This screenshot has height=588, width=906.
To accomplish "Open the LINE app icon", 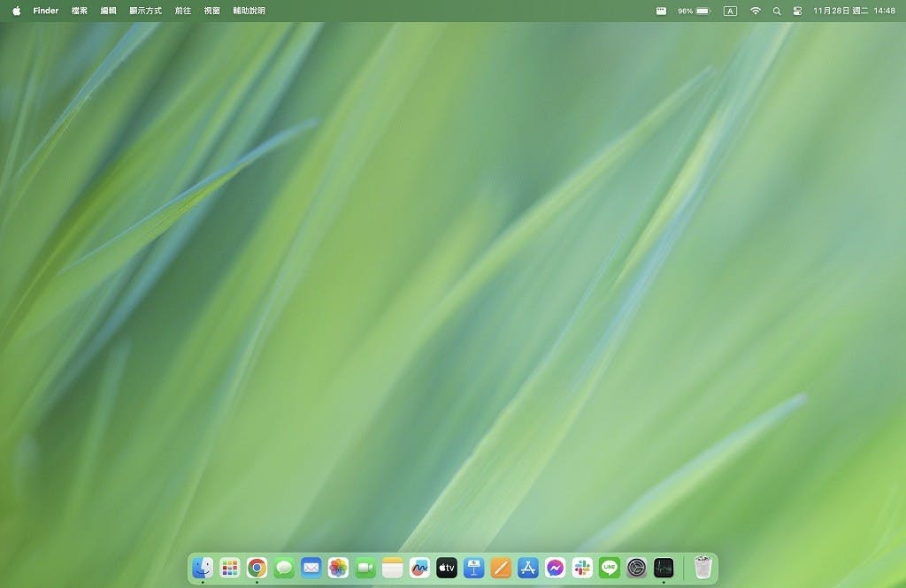I will point(609,568).
